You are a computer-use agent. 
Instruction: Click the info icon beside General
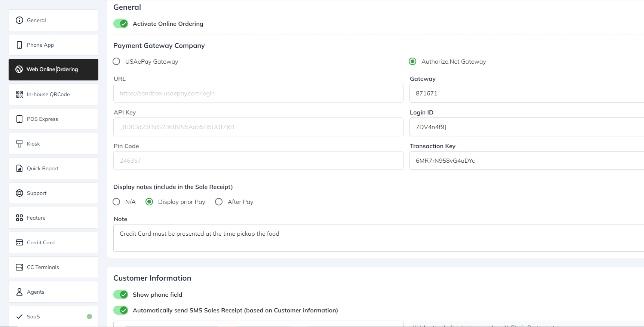pyautogui.click(x=19, y=20)
